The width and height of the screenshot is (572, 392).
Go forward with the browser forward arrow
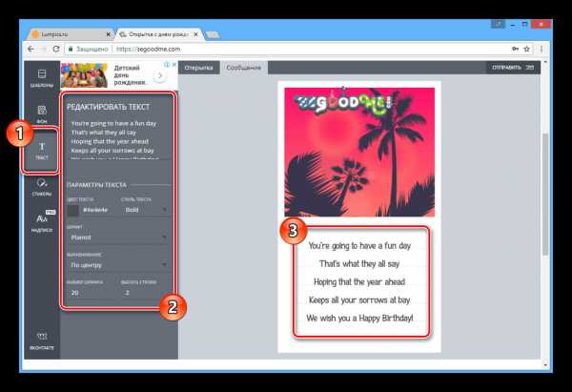pos(44,49)
